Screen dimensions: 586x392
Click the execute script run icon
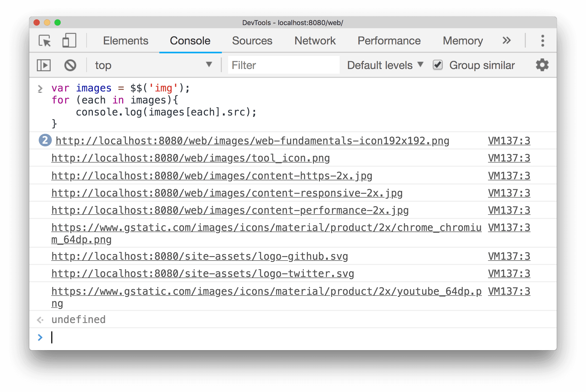pyautogui.click(x=44, y=65)
